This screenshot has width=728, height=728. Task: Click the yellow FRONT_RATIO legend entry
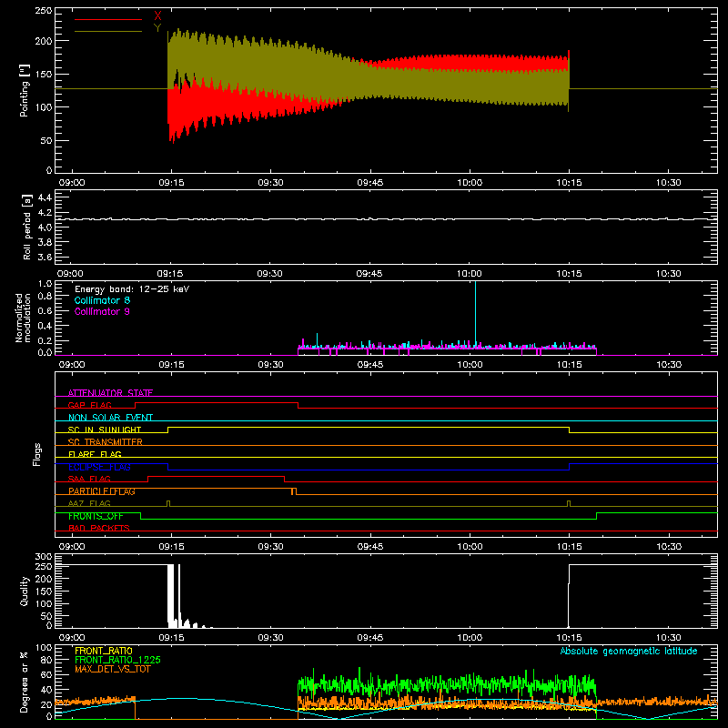104,651
